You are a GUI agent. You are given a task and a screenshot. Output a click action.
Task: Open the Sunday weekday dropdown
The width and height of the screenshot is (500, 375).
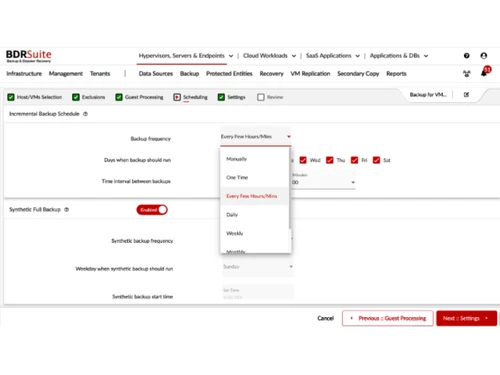coord(258,267)
